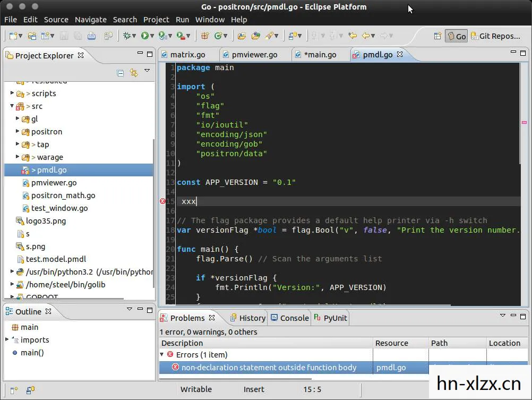Viewport: 532px width, 400px height.
Task: Switch to the pmviewer.go editor tab
Action: 254,55
